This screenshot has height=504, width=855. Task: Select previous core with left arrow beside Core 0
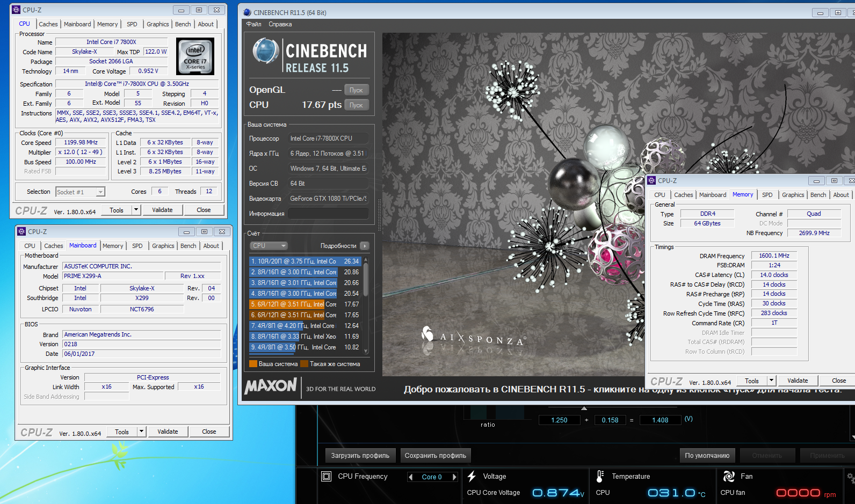[411, 477]
